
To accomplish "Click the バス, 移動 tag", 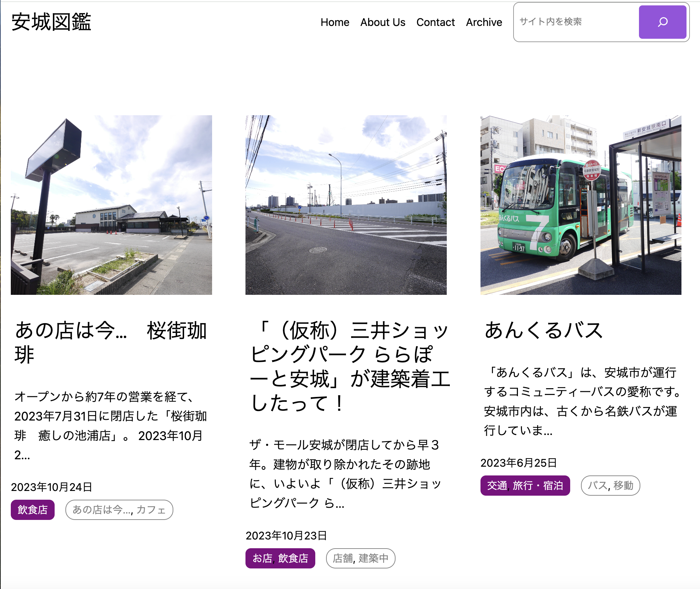I will click(x=610, y=485).
